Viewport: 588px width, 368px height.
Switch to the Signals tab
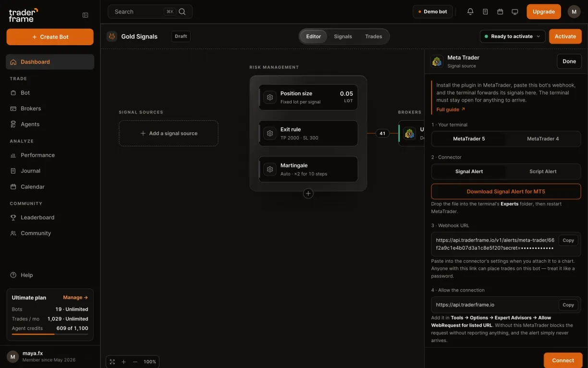(343, 37)
